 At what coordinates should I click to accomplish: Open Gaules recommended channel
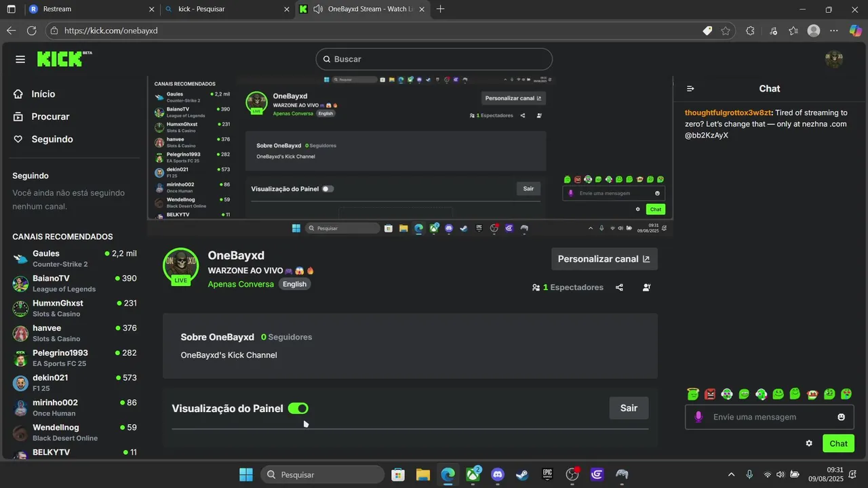75,258
